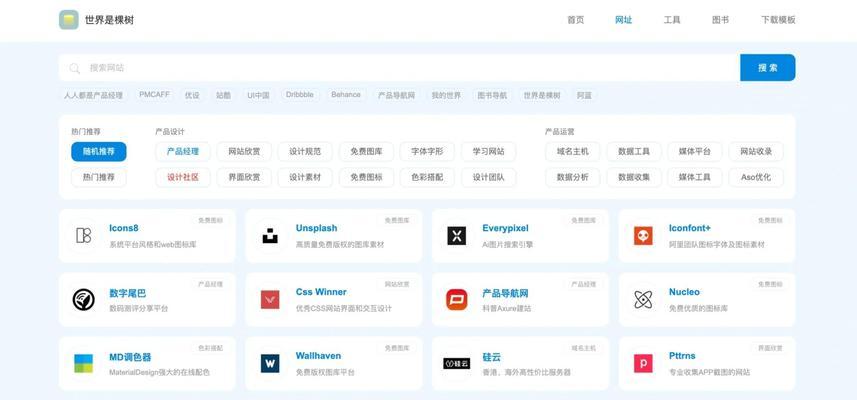Select the 字体字形 category
857x400 pixels.
coord(427,151)
